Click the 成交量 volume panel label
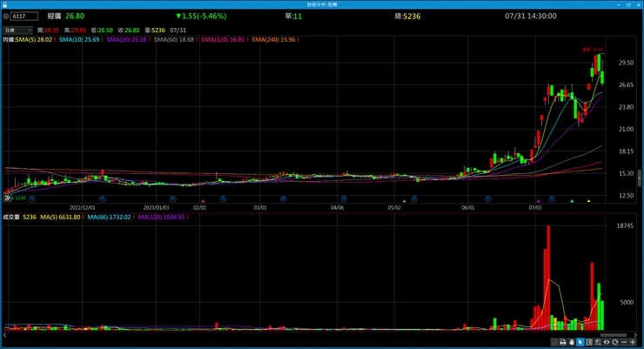This screenshot has width=644, height=349. tap(11, 217)
